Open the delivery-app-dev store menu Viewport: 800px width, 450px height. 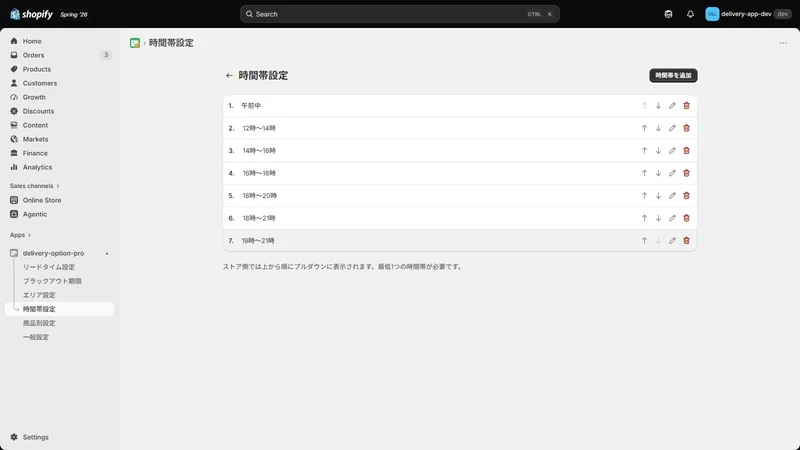point(748,14)
